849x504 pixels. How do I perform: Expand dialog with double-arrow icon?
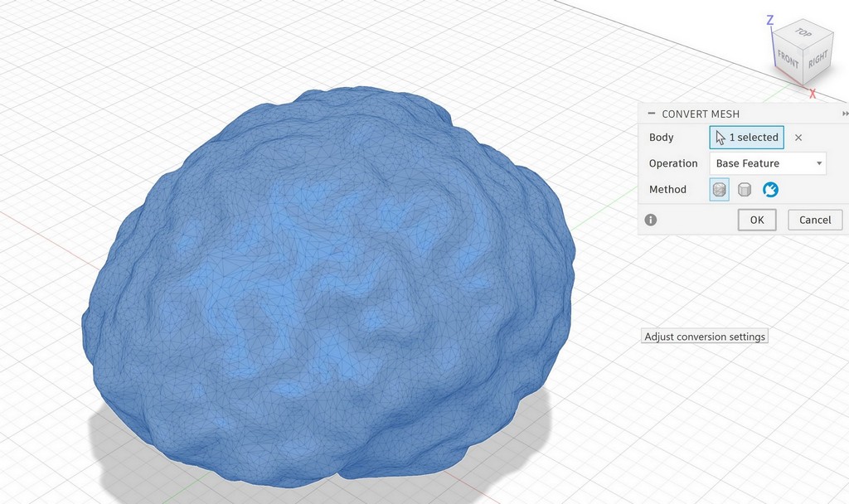[845, 114]
